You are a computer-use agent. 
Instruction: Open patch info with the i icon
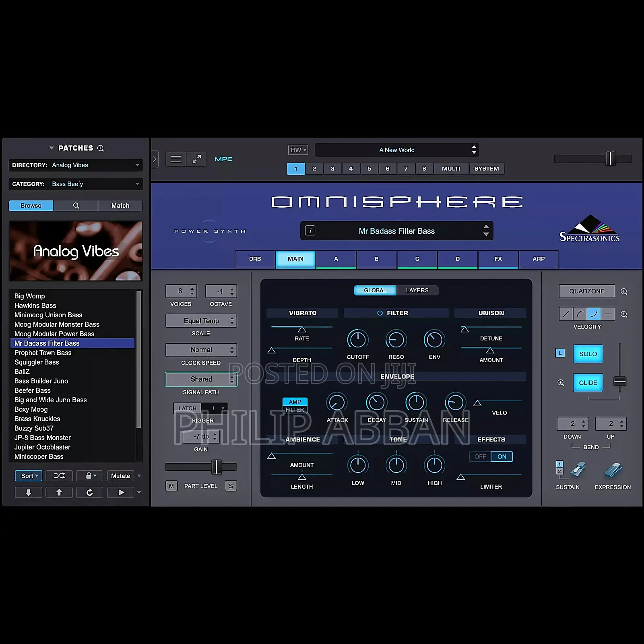coord(310,231)
